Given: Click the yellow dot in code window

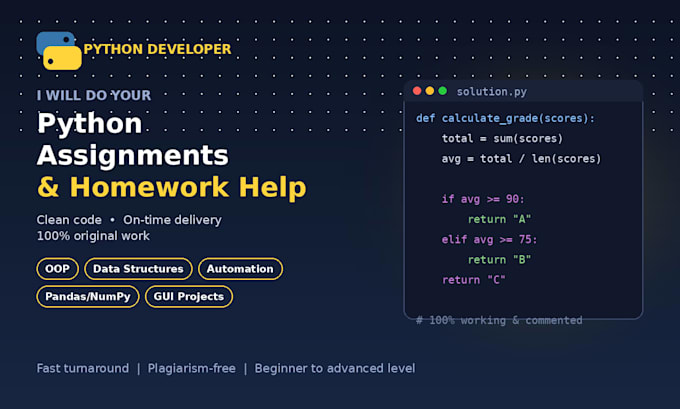Looking at the screenshot, I should [x=430, y=91].
